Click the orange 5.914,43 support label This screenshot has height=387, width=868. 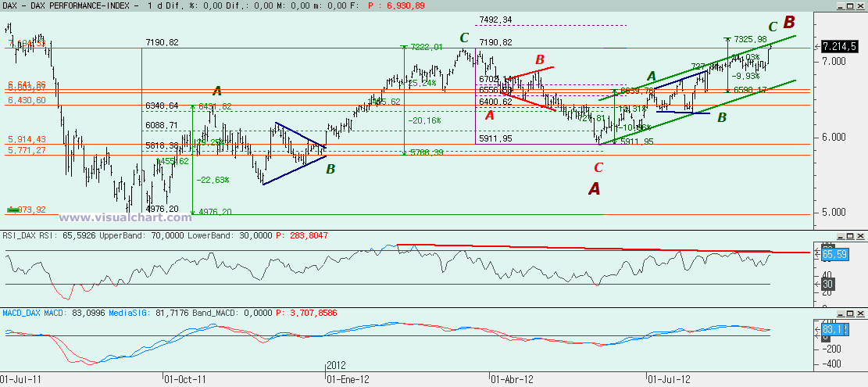pos(27,139)
